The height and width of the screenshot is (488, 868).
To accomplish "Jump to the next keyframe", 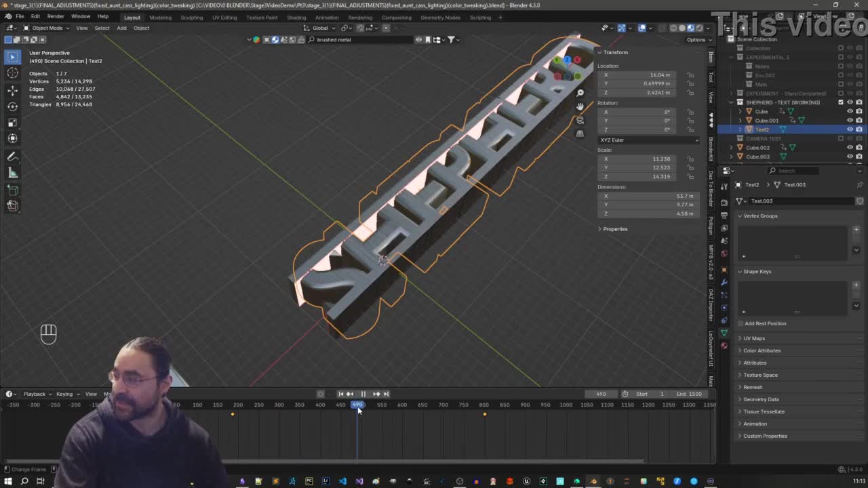I will pyautogui.click(x=376, y=394).
